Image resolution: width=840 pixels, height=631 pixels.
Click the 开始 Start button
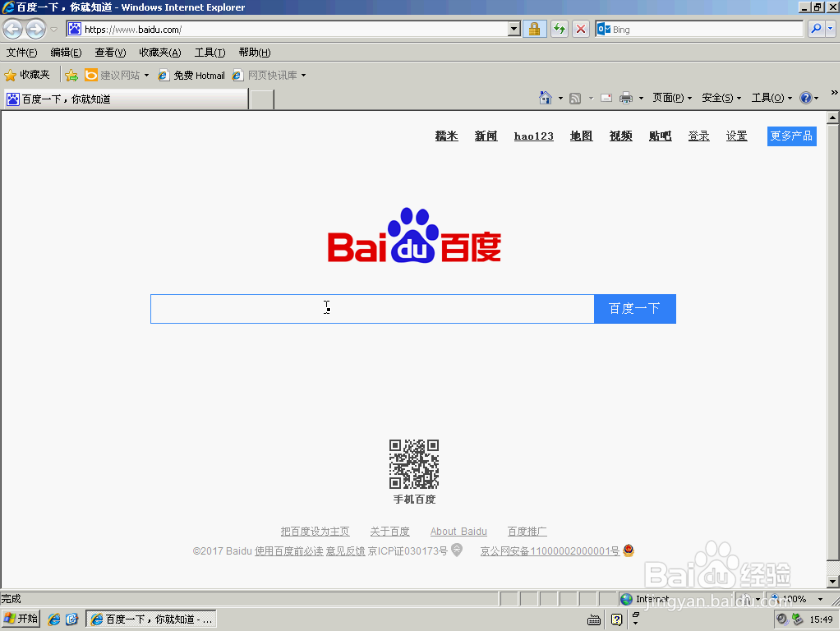point(21,619)
